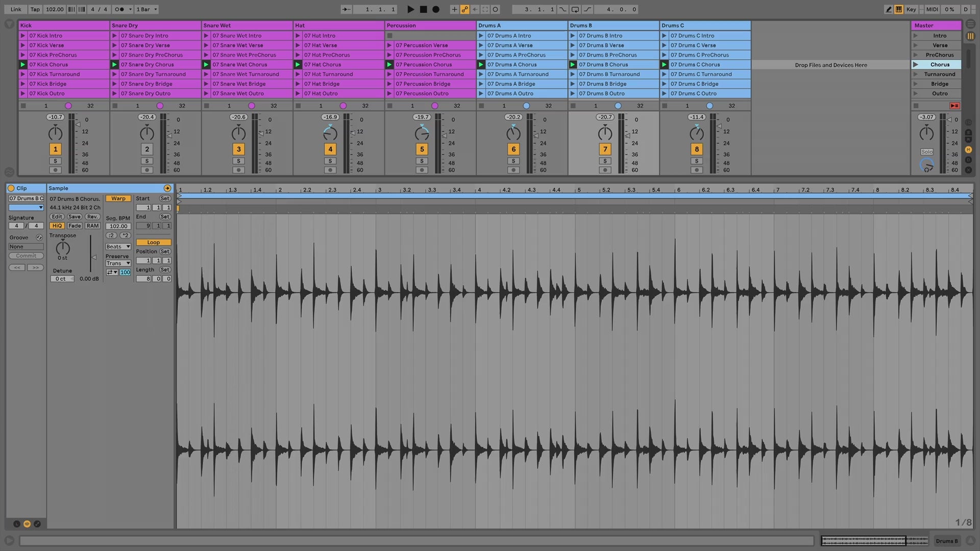Screen dimensions: 980x551
Task: Toggle the Kick track activator 1
Action: [x=55, y=149]
